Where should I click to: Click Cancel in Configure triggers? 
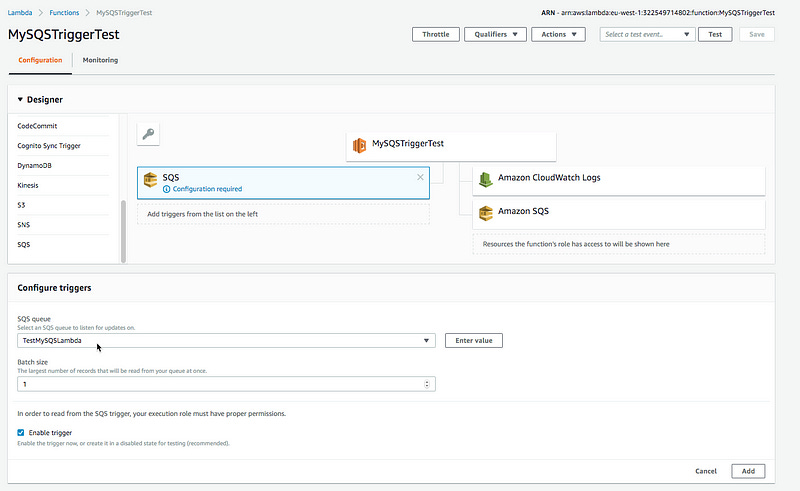[x=706, y=471]
